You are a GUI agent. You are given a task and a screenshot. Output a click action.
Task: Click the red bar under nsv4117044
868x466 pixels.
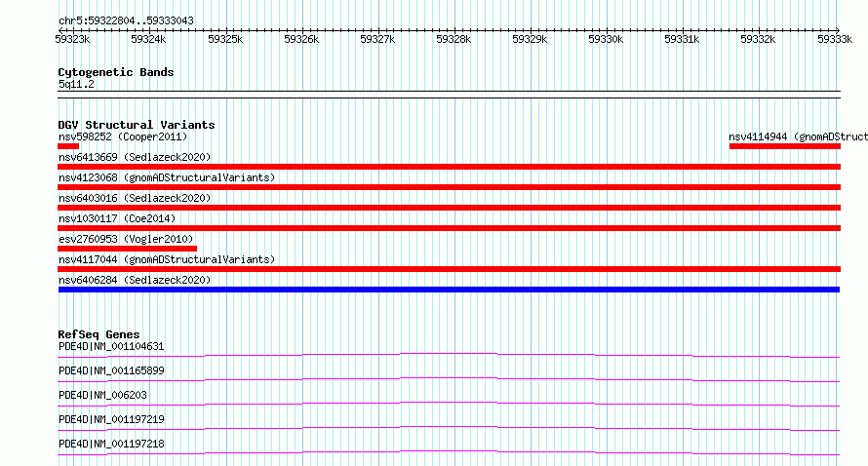click(449, 269)
